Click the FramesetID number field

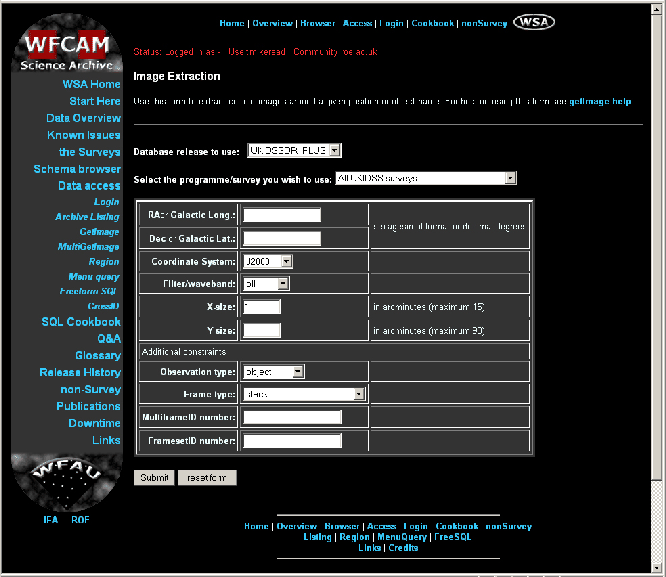[x=292, y=441]
